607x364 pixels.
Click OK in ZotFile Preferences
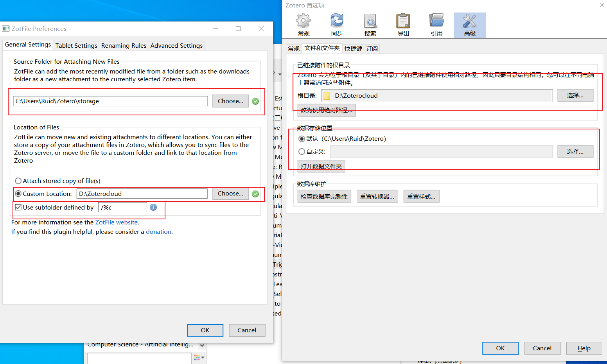click(x=205, y=330)
